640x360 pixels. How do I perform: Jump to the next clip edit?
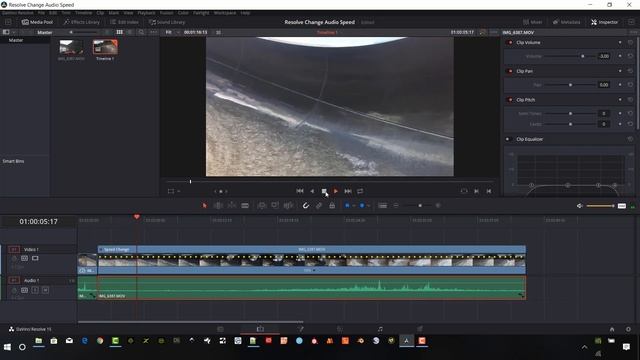(476, 191)
